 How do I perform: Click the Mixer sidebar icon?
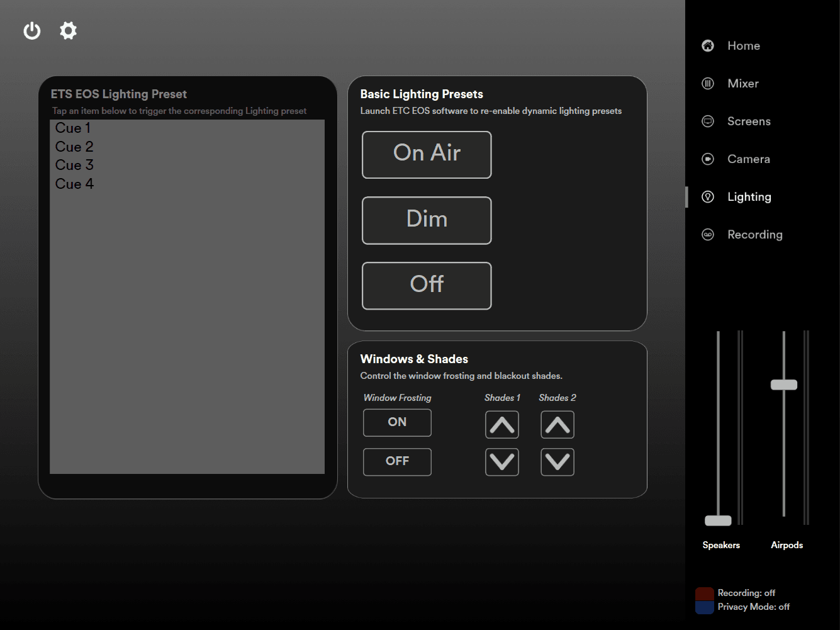pyautogui.click(x=708, y=84)
